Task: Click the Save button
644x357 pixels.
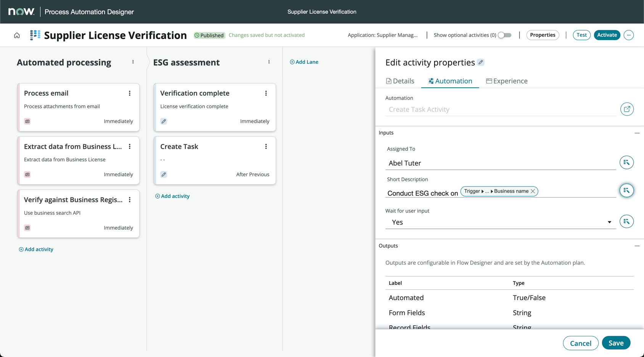Action: point(616,343)
